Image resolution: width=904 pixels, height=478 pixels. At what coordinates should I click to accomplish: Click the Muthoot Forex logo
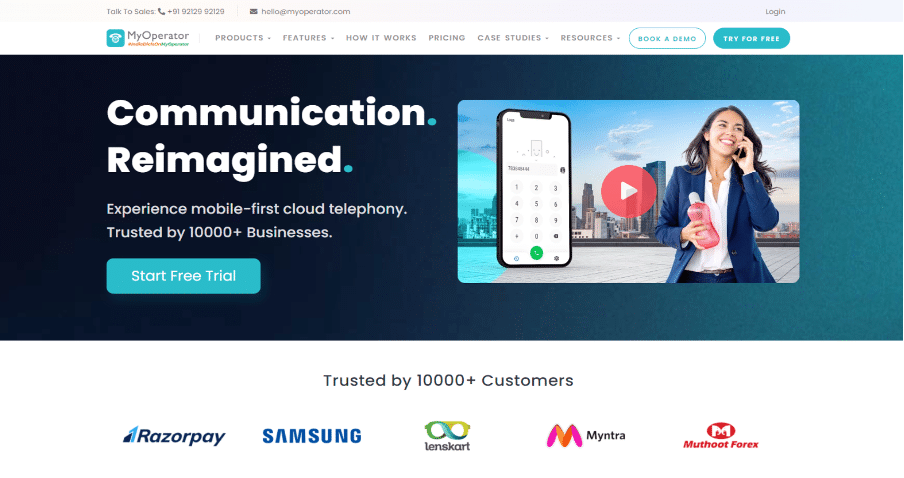(721, 436)
